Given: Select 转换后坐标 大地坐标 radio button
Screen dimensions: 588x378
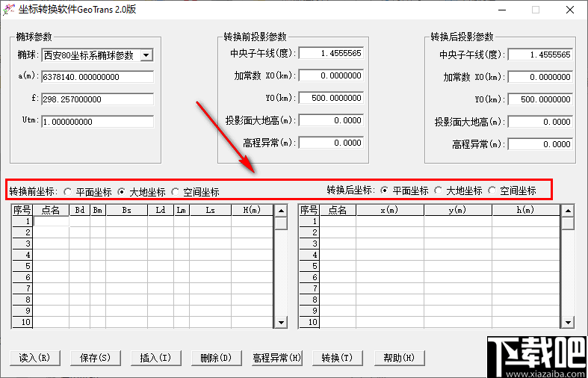Looking at the screenshot, I should [438, 190].
